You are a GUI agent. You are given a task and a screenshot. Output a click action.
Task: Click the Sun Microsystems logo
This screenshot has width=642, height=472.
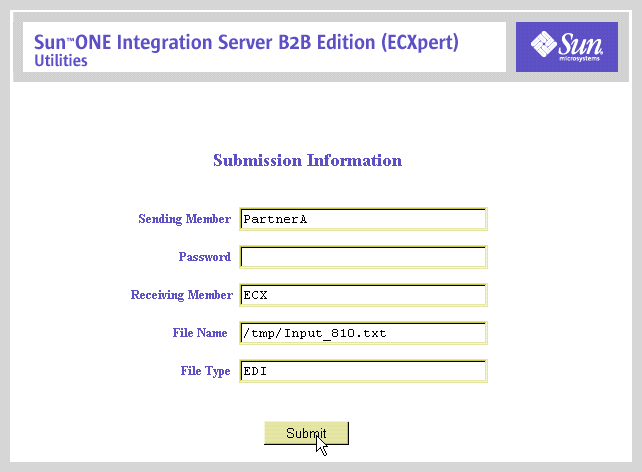(x=567, y=47)
